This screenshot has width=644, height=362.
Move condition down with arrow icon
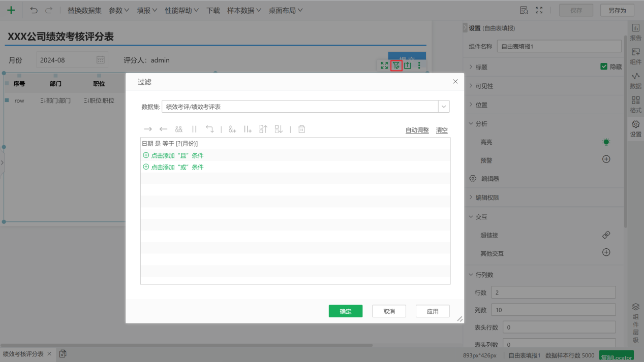[279, 129]
